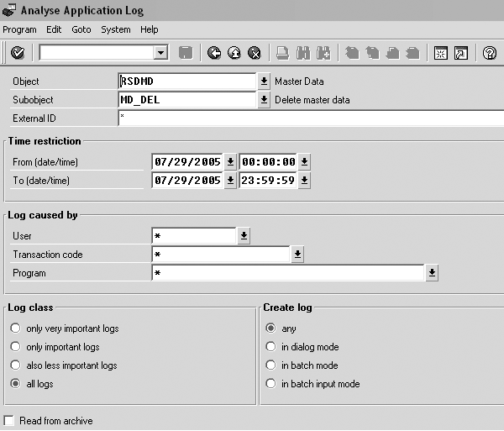This screenshot has height=431, width=504.
Task: Open value help for Object field
Action: [264, 81]
